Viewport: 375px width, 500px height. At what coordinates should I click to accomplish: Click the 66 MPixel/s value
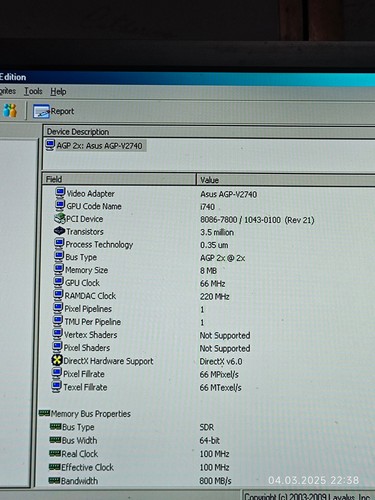pos(219,375)
